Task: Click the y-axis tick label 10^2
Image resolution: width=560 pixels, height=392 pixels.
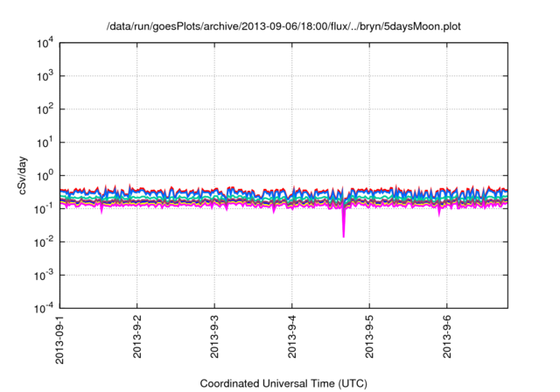Action: tap(45, 109)
